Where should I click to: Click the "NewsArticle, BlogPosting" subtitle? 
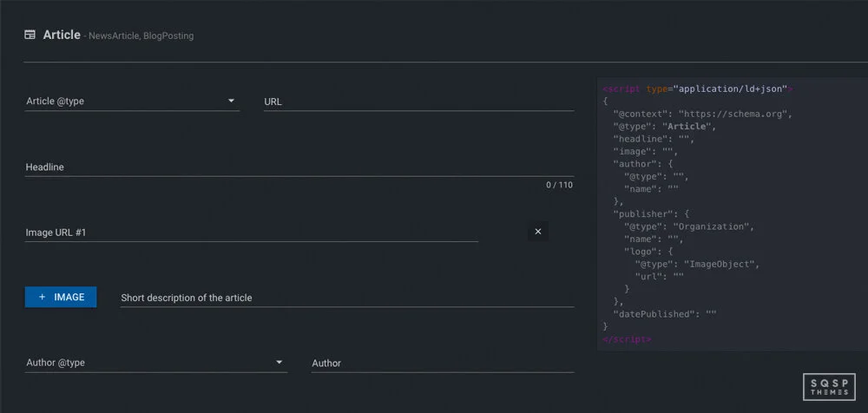click(141, 36)
